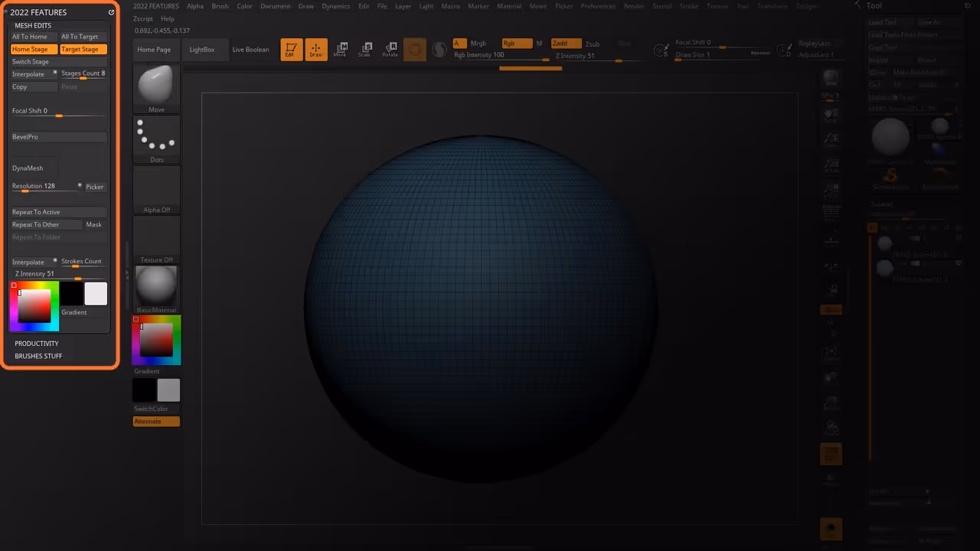Enable Zsub sculpting mode
980x551 pixels.
point(593,44)
